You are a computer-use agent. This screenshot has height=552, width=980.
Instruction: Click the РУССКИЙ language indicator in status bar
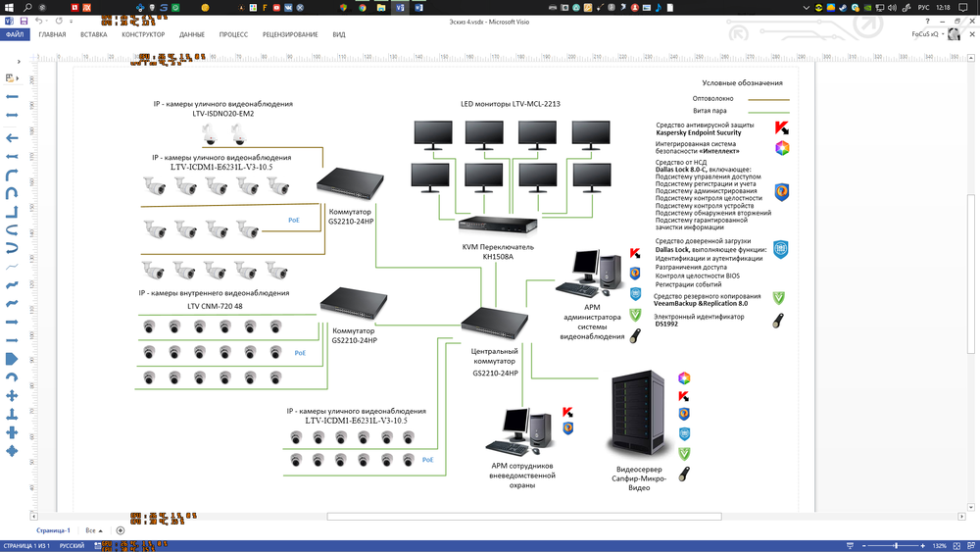coord(72,546)
